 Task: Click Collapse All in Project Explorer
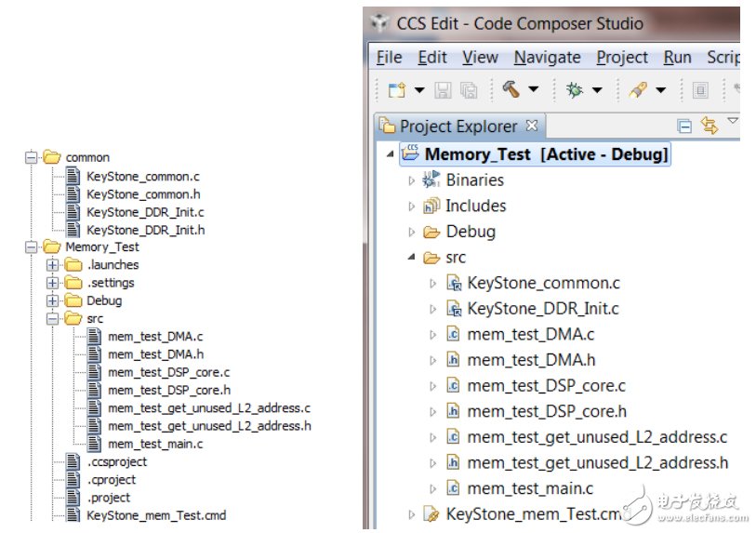[x=684, y=127]
